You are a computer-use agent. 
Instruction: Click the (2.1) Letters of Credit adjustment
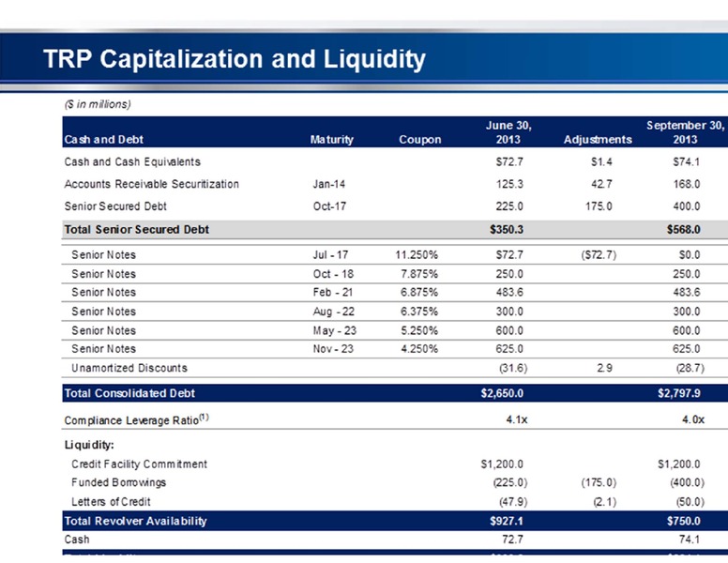[x=605, y=502]
